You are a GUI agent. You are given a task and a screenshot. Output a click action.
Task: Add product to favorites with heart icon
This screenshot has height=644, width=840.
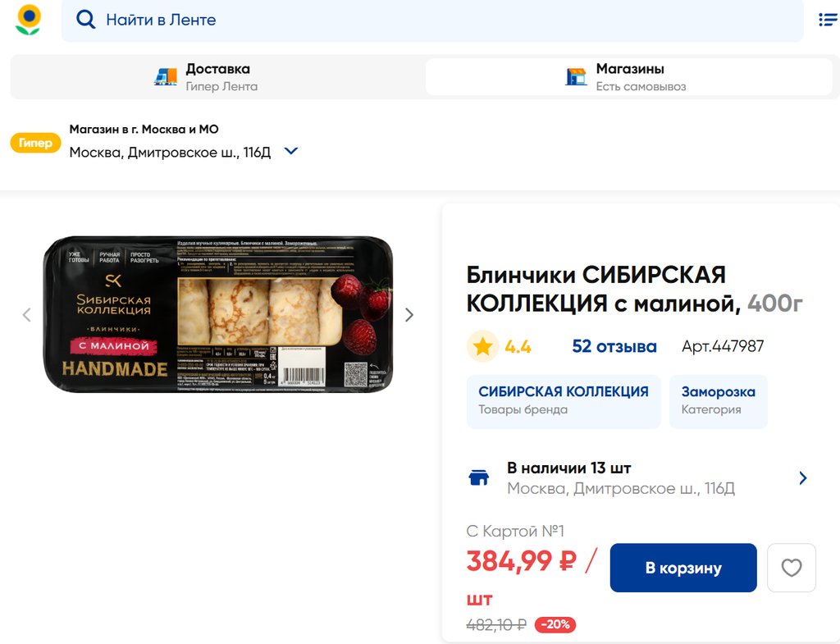pyautogui.click(x=792, y=568)
